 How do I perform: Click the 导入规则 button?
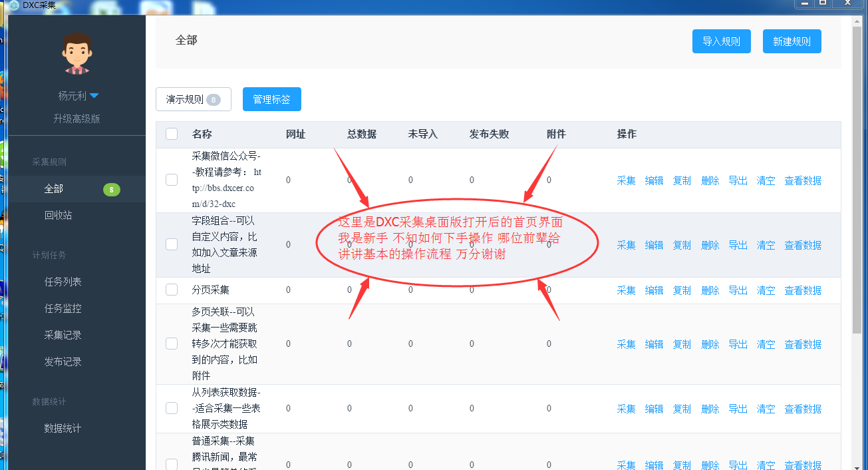coord(722,41)
